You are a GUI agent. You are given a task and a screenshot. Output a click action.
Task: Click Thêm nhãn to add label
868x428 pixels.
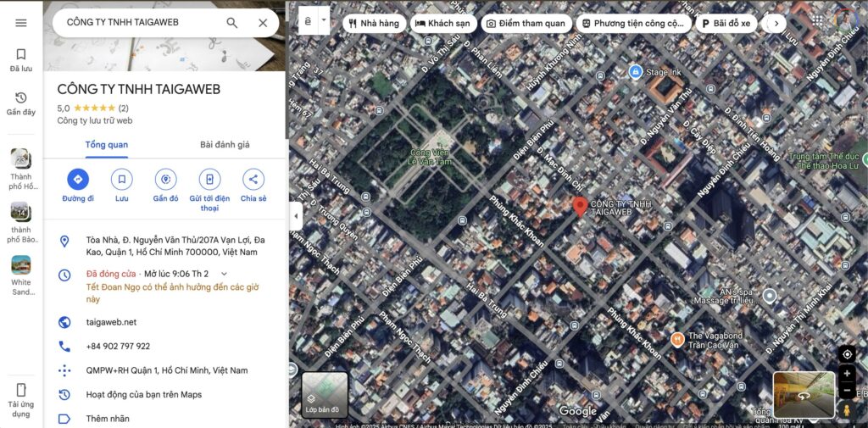tap(108, 419)
